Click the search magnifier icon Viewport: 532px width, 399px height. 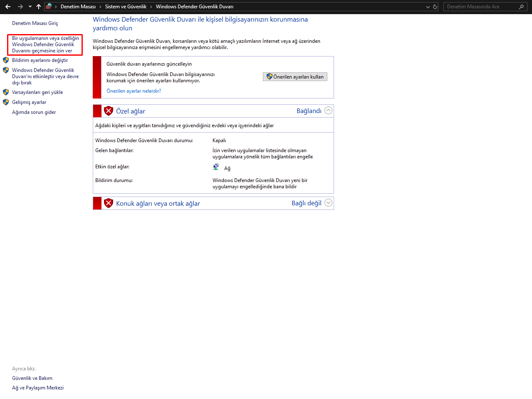(x=521, y=6)
